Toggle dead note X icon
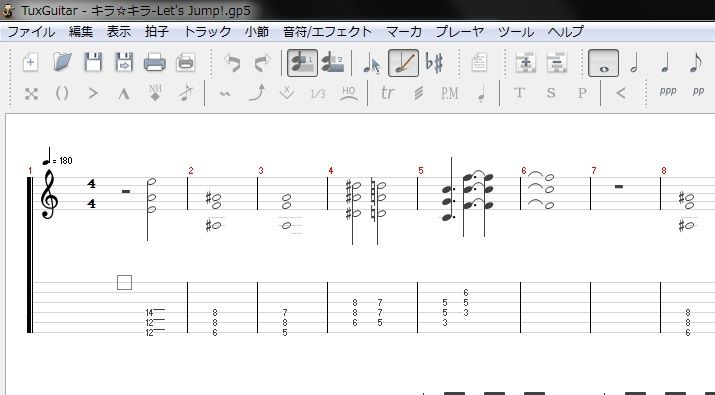This screenshot has width=715, height=395. [x=31, y=94]
